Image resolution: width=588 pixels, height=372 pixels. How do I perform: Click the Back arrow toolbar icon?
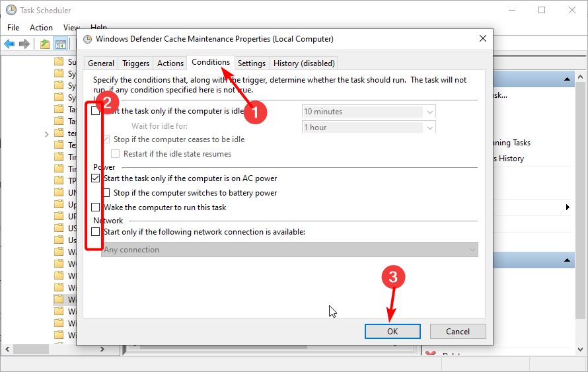click(x=9, y=44)
